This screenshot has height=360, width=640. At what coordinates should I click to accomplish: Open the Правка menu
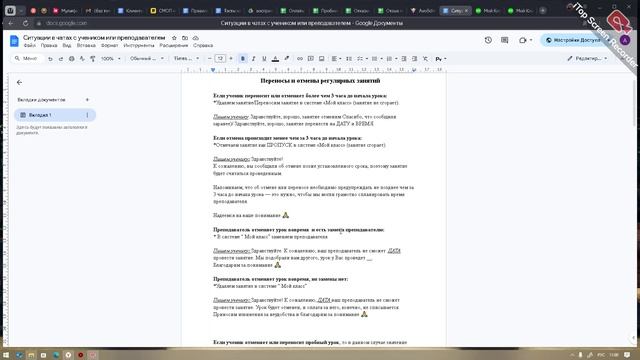coord(49,46)
